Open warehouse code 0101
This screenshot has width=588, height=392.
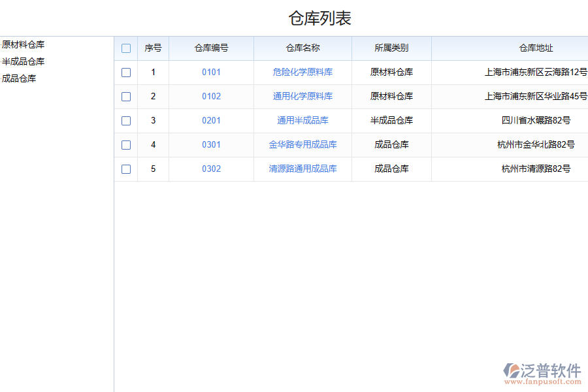(212, 73)
